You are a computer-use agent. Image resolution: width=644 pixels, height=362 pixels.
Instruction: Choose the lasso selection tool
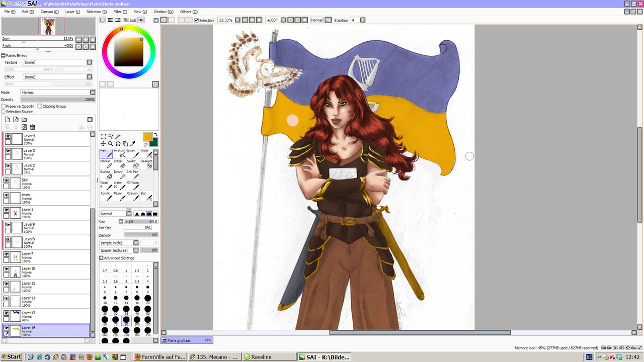click(x=111, y=136)
